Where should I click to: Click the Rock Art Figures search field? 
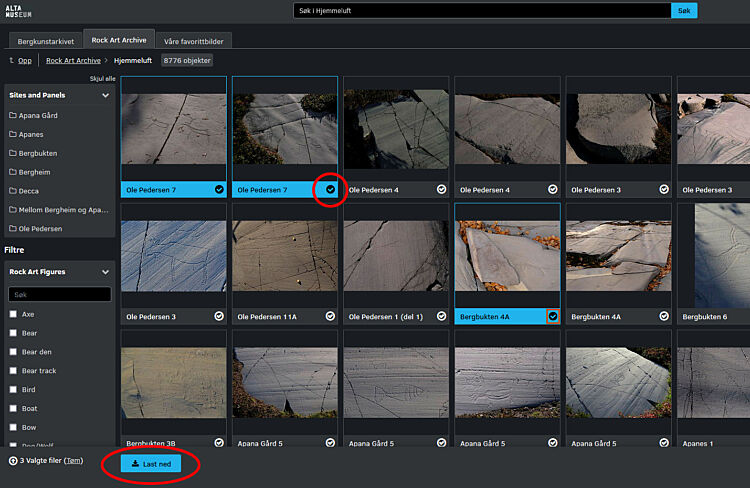pyautogui.click(x=60, y=294)
